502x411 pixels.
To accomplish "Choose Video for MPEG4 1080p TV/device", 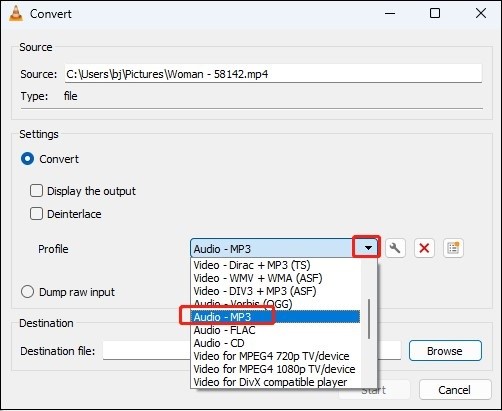I will click(x=275, y=369).
